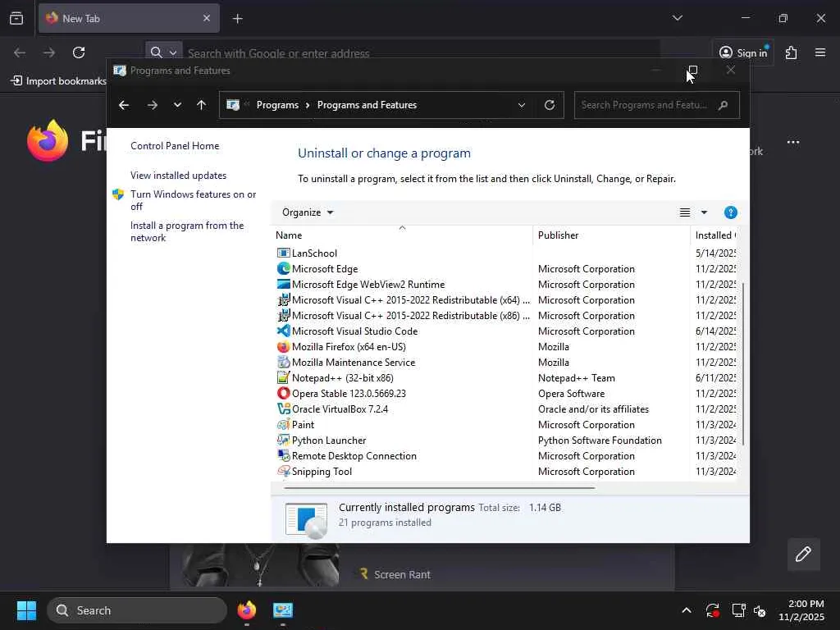Click Import bookmarks in Firefox toolbar
This screenshot has height=630, width=840.
59,81
